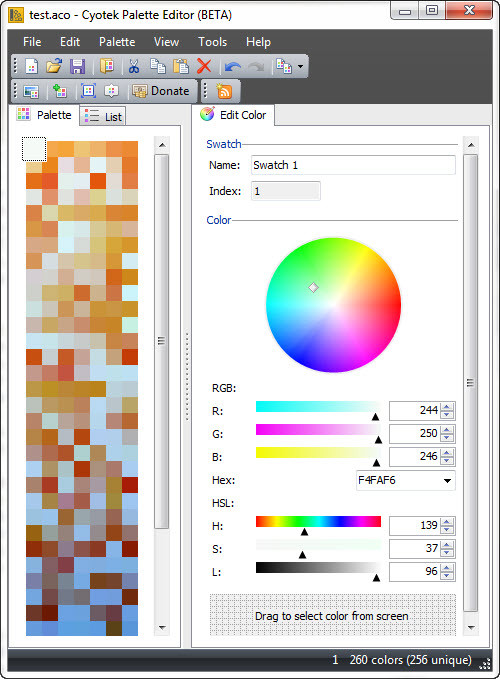Open the Edit menu
The width and height of the screenshot is (500, 679).
(70, 42)
